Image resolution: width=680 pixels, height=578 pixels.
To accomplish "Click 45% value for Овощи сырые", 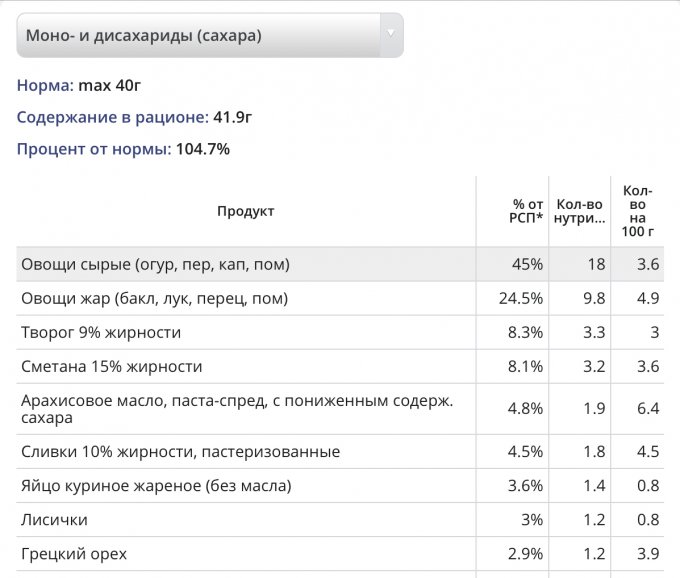I will coord(528,265).
